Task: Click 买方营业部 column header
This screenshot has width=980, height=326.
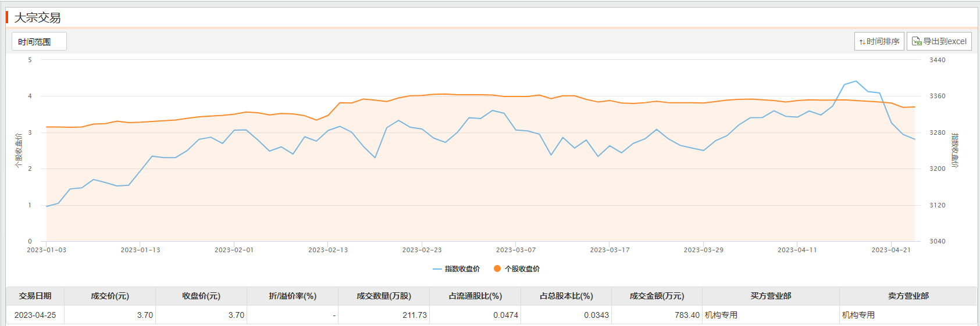Action: [771, 296]
